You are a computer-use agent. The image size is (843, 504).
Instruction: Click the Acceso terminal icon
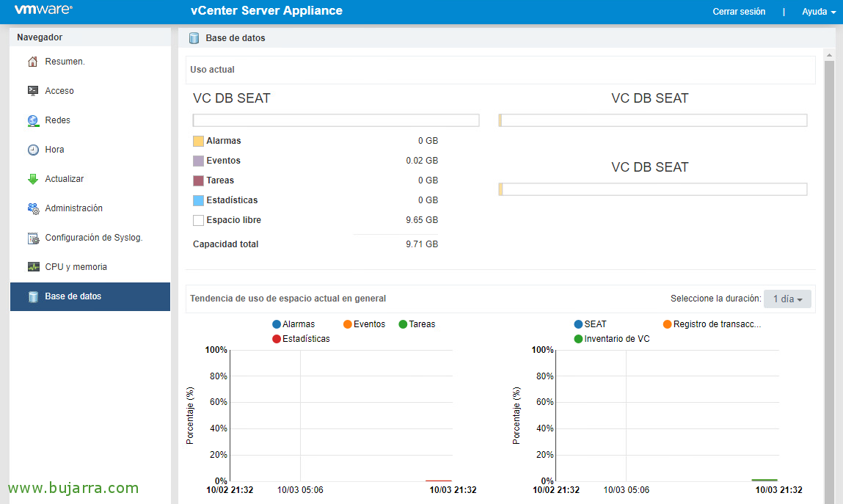(x=33, y=91)
